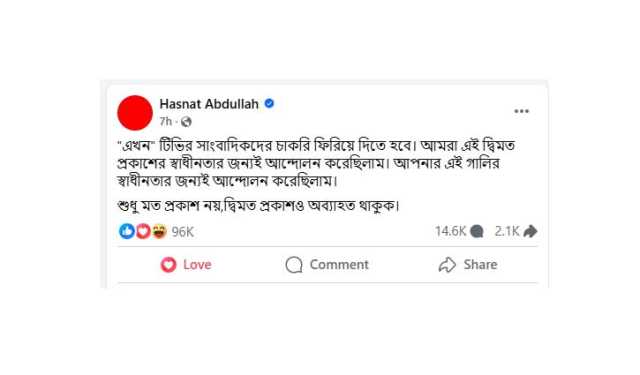
Task: Click the blue thumbs-up Like reaction icon
Action: pos(127,231)
